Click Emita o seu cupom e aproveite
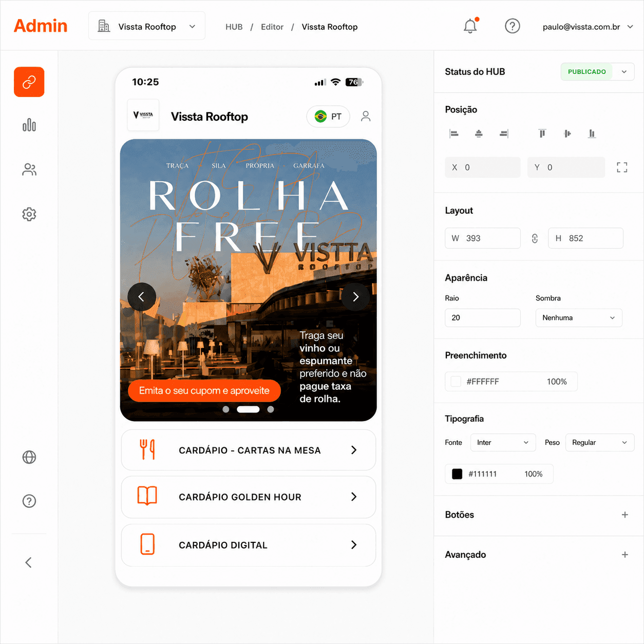 pyautogui.click(x=204, y=391)
